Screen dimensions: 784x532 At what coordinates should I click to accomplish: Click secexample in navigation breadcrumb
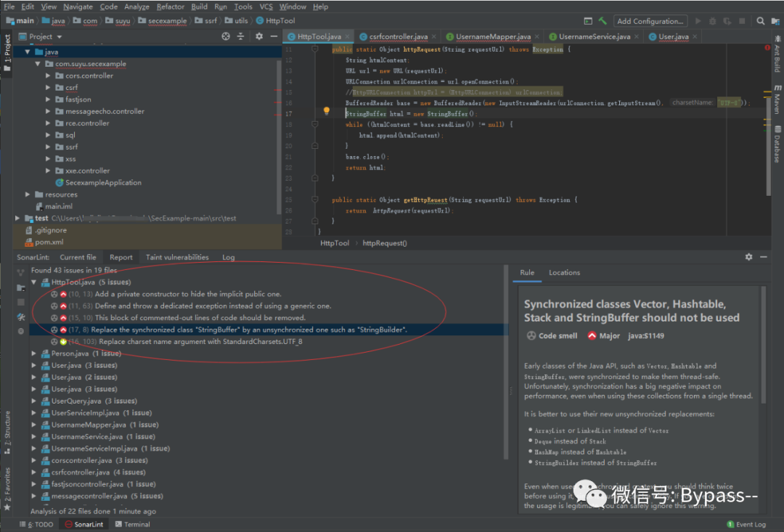167,21
